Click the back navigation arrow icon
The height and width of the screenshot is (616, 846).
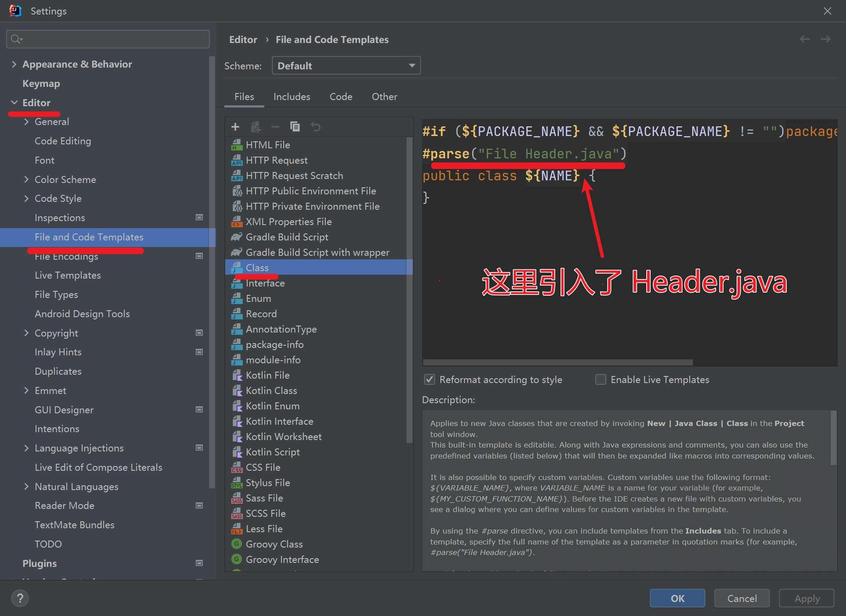tap(805, 39)
